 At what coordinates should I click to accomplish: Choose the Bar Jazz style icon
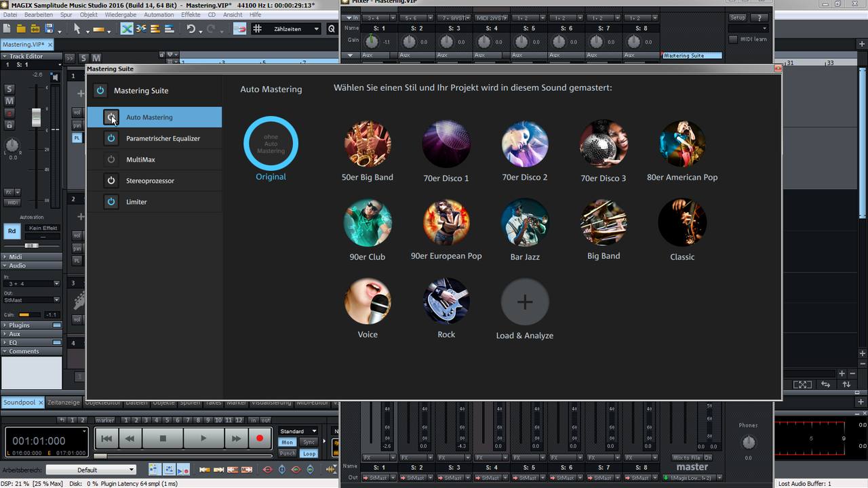(525, 222)
